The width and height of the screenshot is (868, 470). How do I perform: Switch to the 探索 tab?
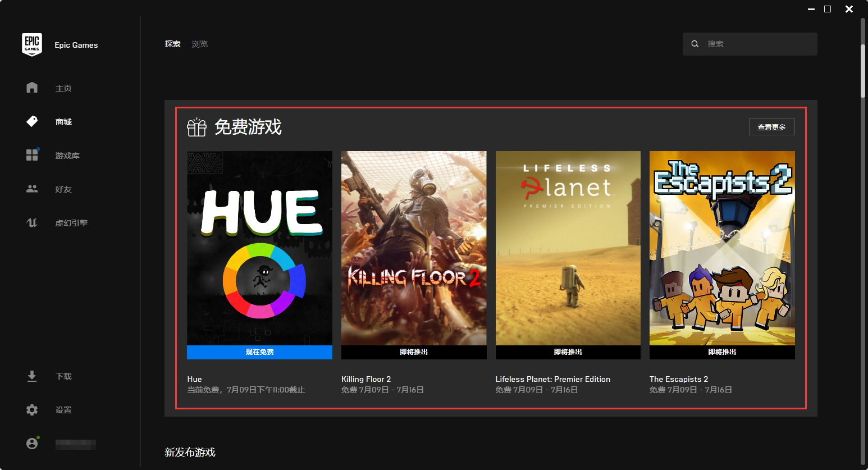coord(172,44)
